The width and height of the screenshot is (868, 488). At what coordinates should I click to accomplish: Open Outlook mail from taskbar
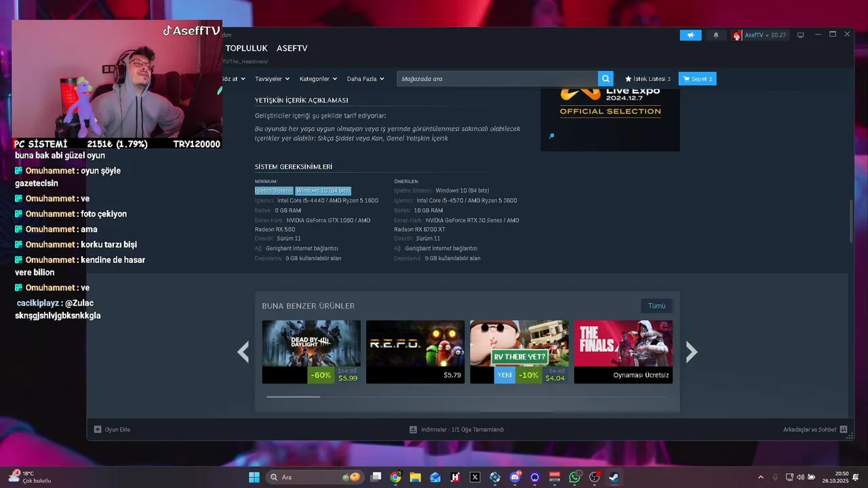435,477
